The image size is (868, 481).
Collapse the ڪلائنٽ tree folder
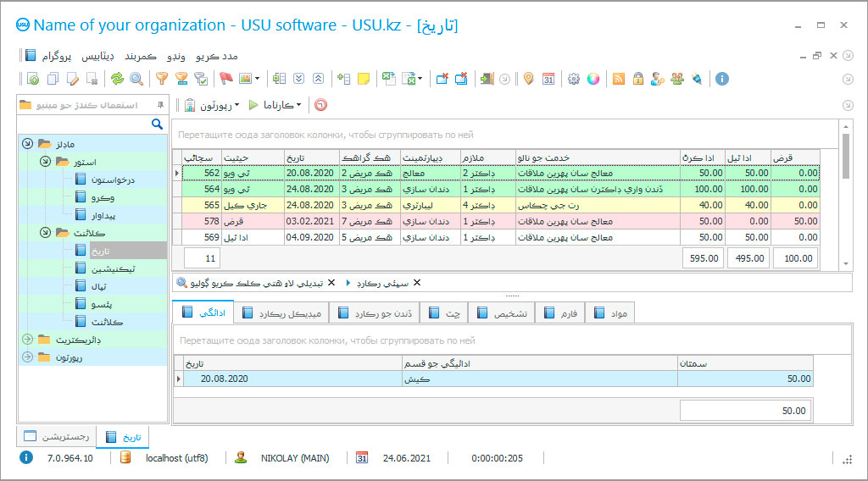pyautogui.click(x=46, y=233)
